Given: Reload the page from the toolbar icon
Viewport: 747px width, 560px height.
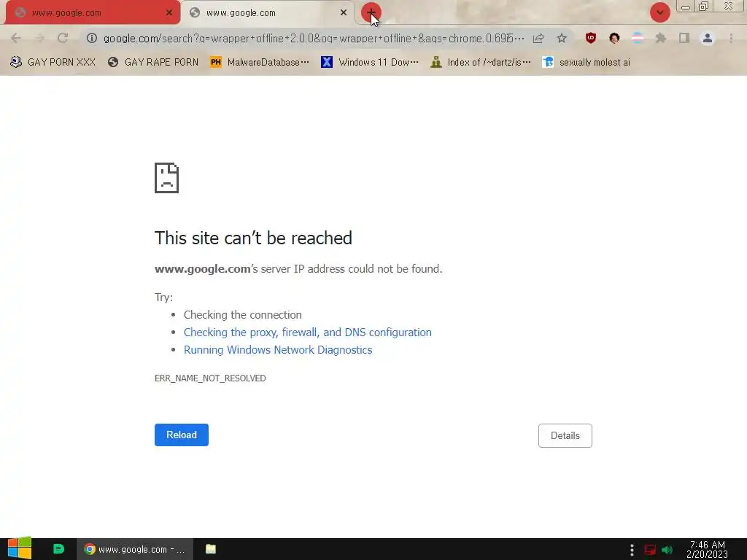Looking at the screenshot, I should click(x=63, y=38).
